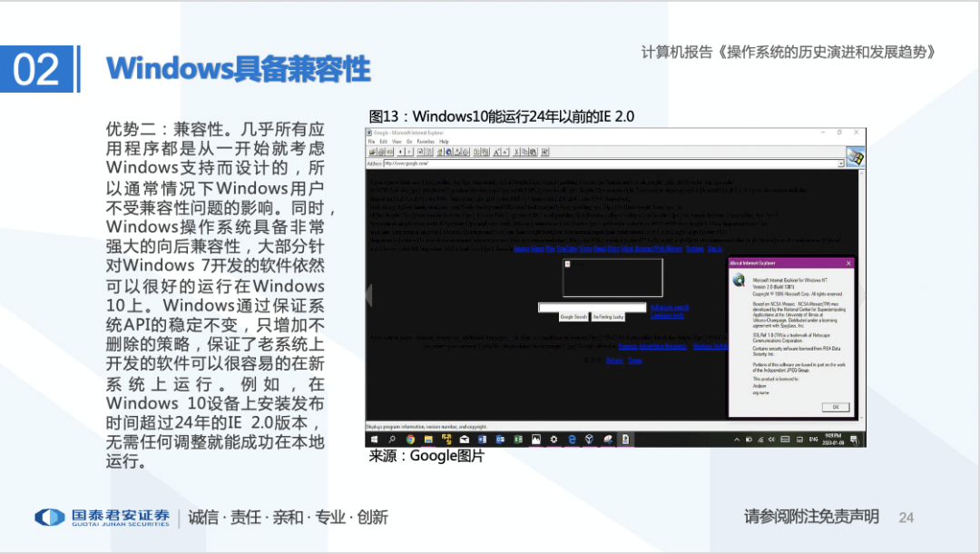Click the ENG language indicator
The image size is (980, 554).
813,440
